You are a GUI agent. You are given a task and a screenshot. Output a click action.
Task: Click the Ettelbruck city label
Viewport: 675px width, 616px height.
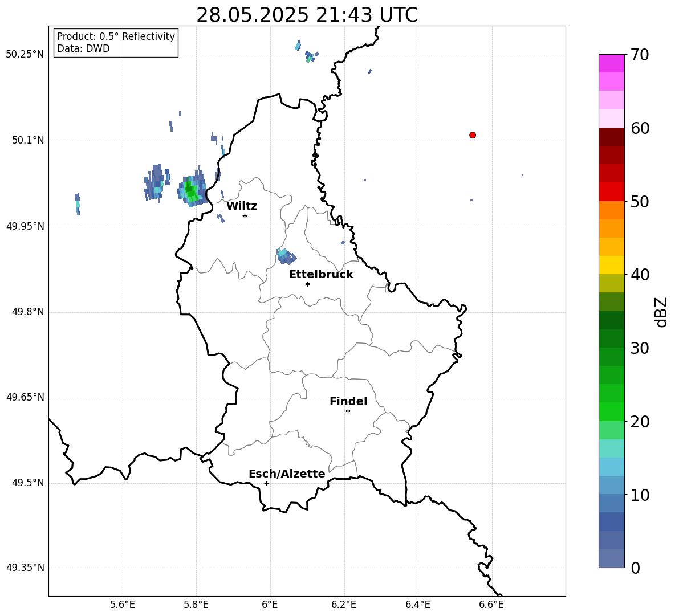point(321,275)
